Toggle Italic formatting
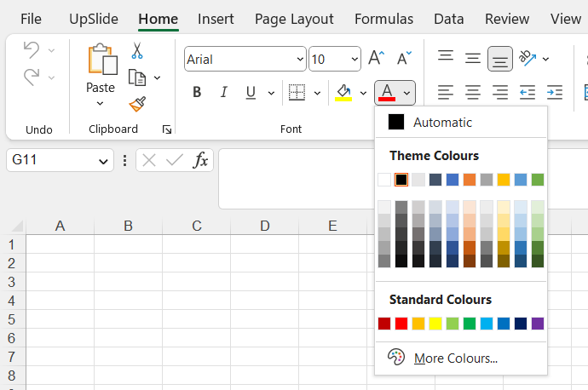 (x=224, y=92)
